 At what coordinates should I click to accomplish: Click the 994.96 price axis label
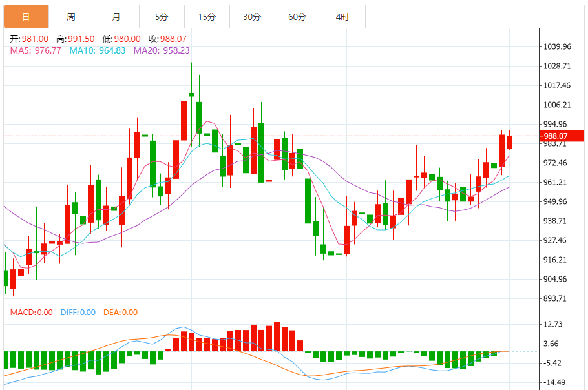[x=556, y=124]
